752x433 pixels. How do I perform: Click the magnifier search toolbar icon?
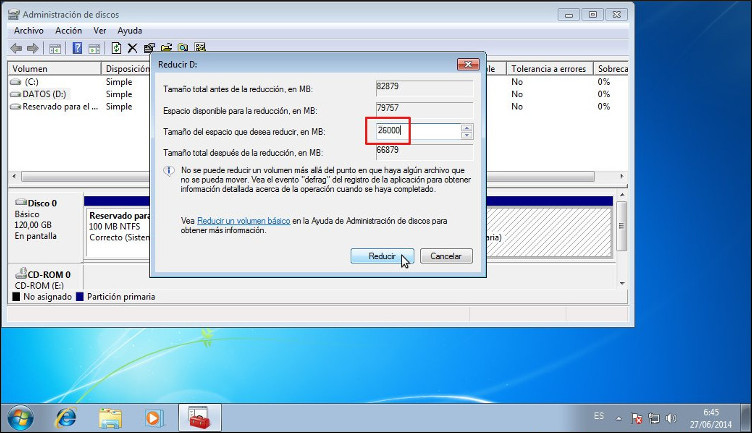tap(183, 48)
